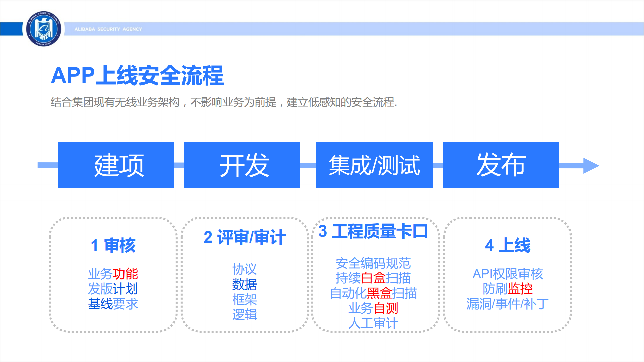The width and height of the screenshot is (644, 362).
Task: Click the 漏洞/事件/补丁 link
Action: pos(507,303)
